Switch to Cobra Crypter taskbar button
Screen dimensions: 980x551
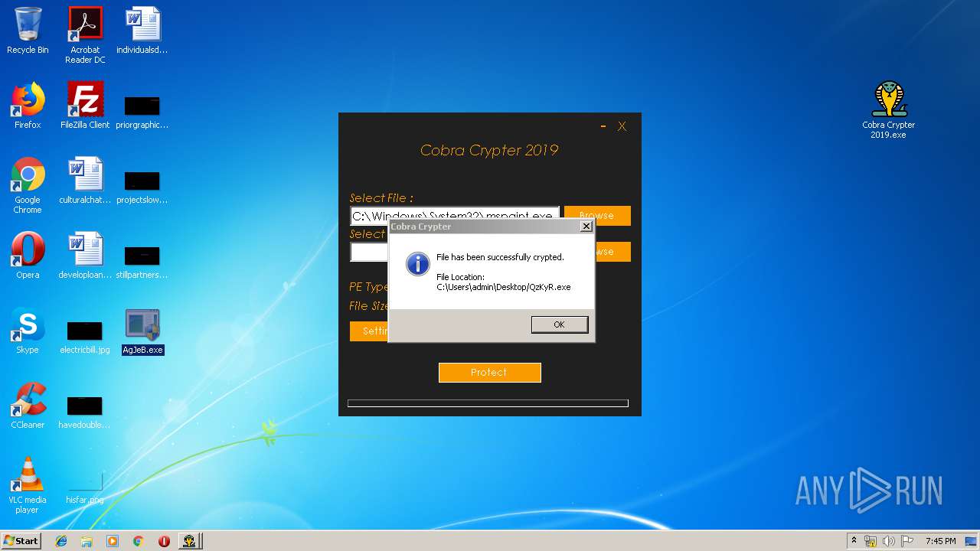pyautogui.click(x=191, y=541)
